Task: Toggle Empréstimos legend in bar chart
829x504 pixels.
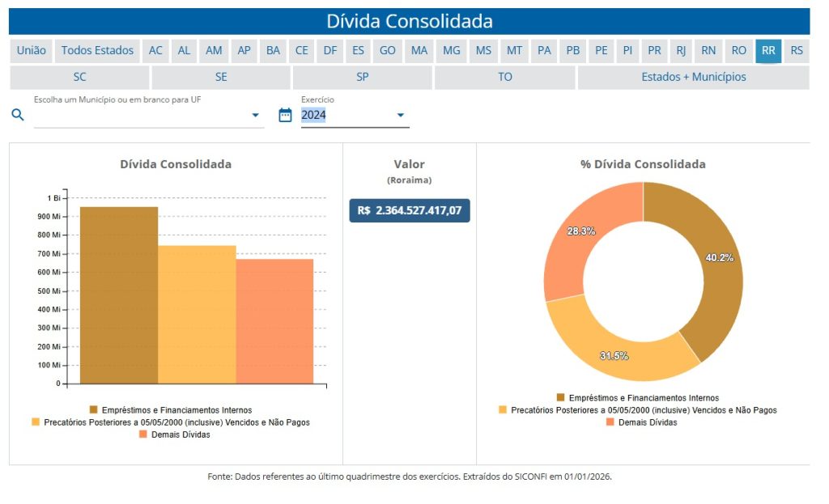Action: tap(170, 410)
